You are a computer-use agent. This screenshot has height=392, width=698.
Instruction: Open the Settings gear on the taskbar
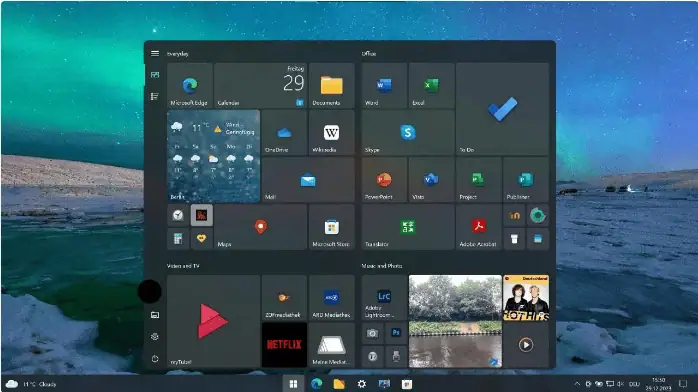click(361, 384)
